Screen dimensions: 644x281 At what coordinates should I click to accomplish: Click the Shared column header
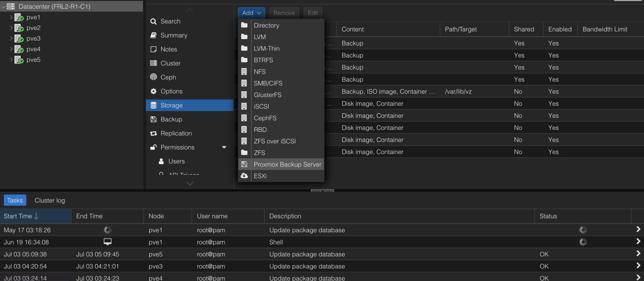tap(526, 29)
